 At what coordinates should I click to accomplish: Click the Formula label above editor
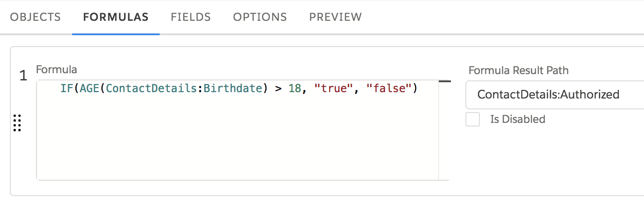56,70
